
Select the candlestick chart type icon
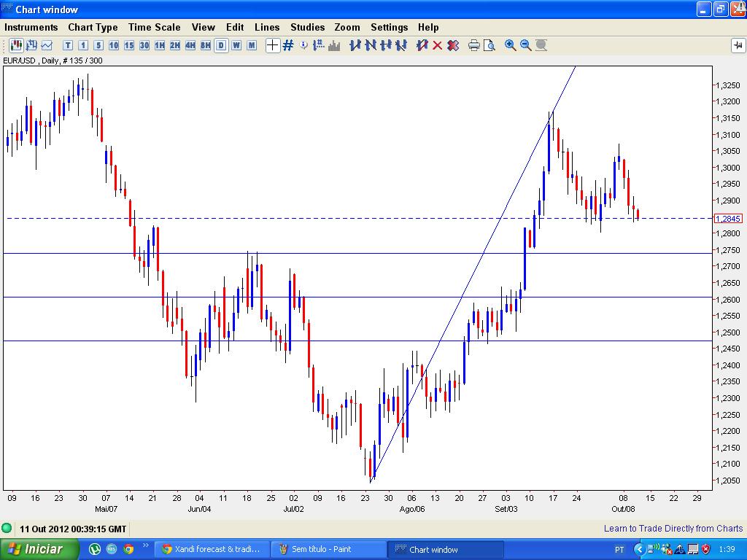point(16,46)
